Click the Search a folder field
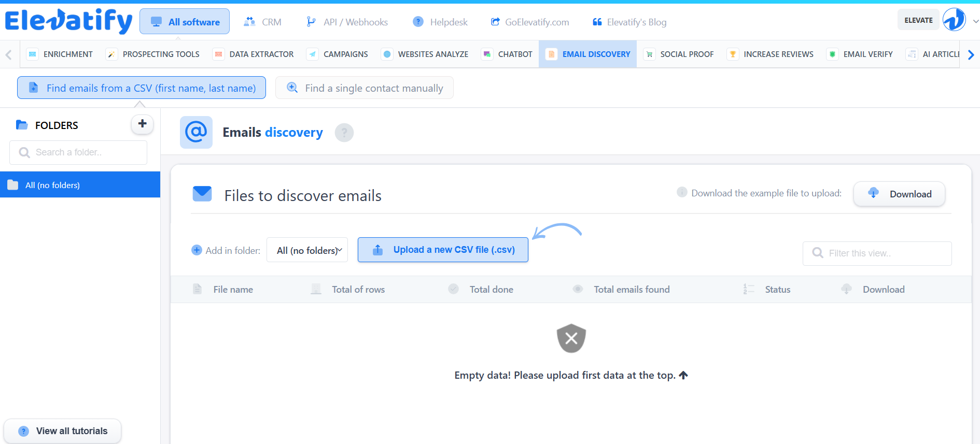Viewport: 980px width, 444px height. pyautogui.click(x=78, y=152)
